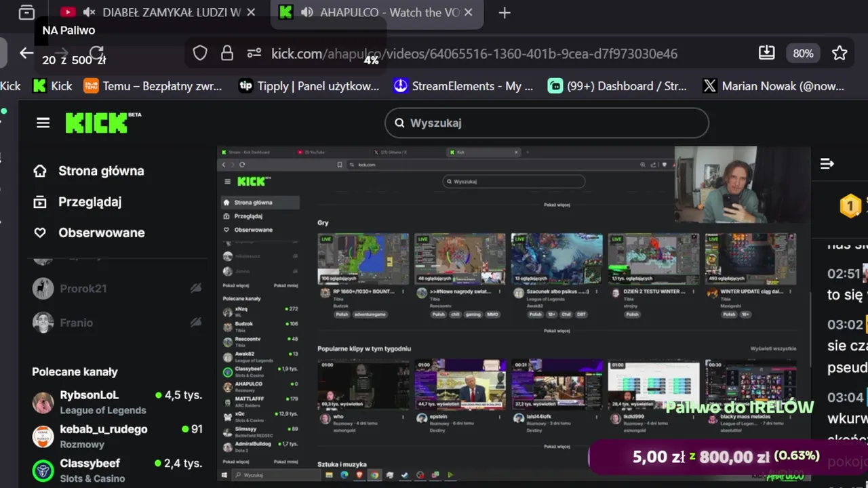This screenshot has height=488, width=868.
Task: Open the Kick bookmark with green K icon
Action: [x=53, y=86]
